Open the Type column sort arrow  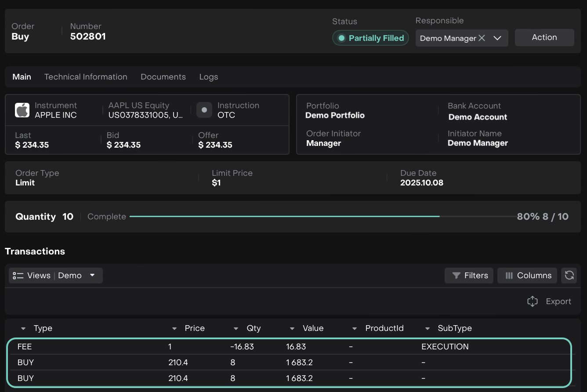(23, 329)
